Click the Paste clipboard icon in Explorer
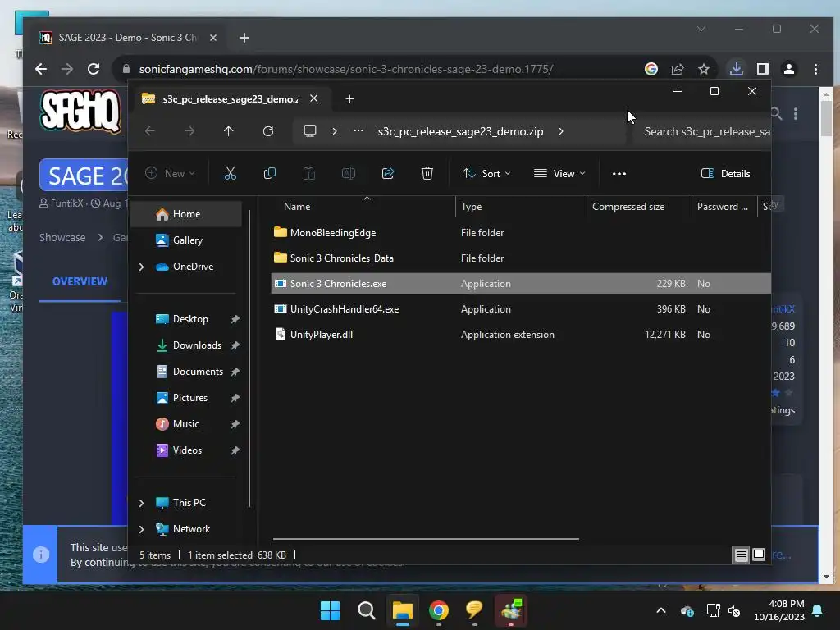 pos(309,173)
